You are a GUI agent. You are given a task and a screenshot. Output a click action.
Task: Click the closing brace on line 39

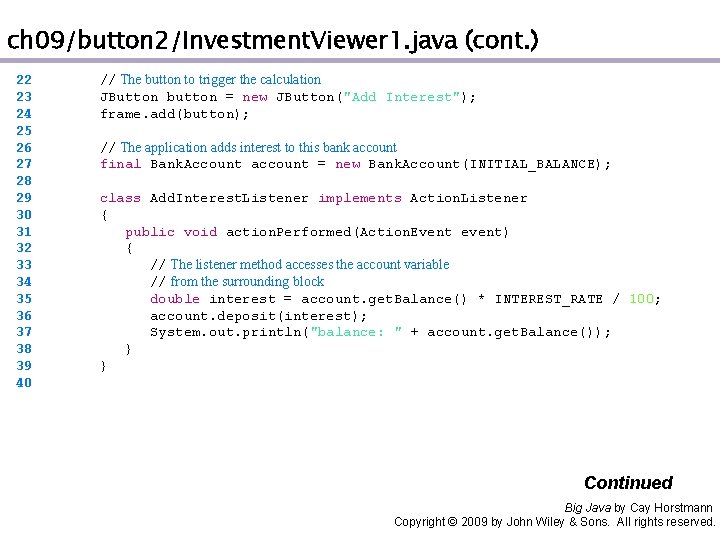click(x=103, y=366)
